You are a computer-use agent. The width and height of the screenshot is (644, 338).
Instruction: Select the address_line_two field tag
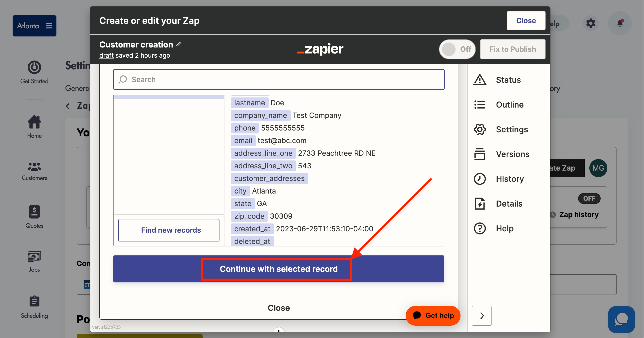click(x=263, y=166)
